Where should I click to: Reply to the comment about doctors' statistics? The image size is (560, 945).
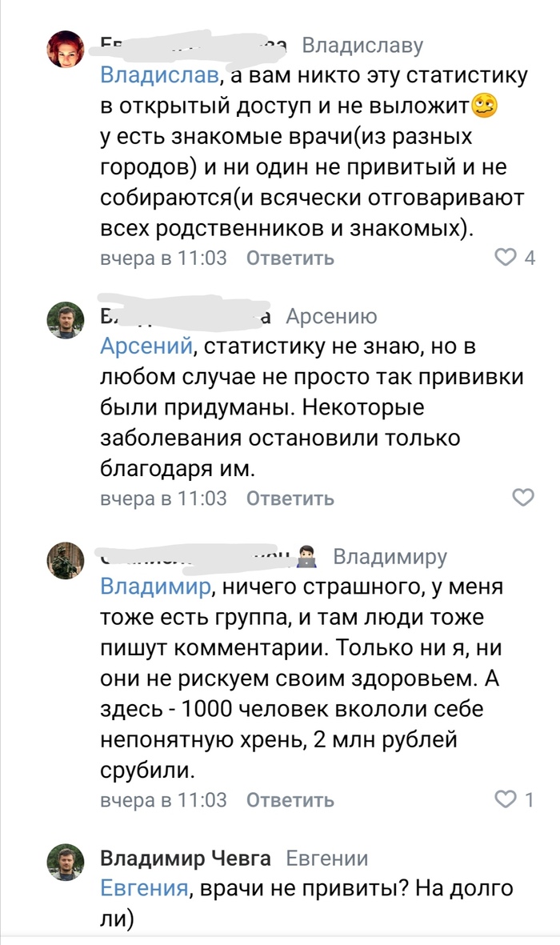coord(290,258)
